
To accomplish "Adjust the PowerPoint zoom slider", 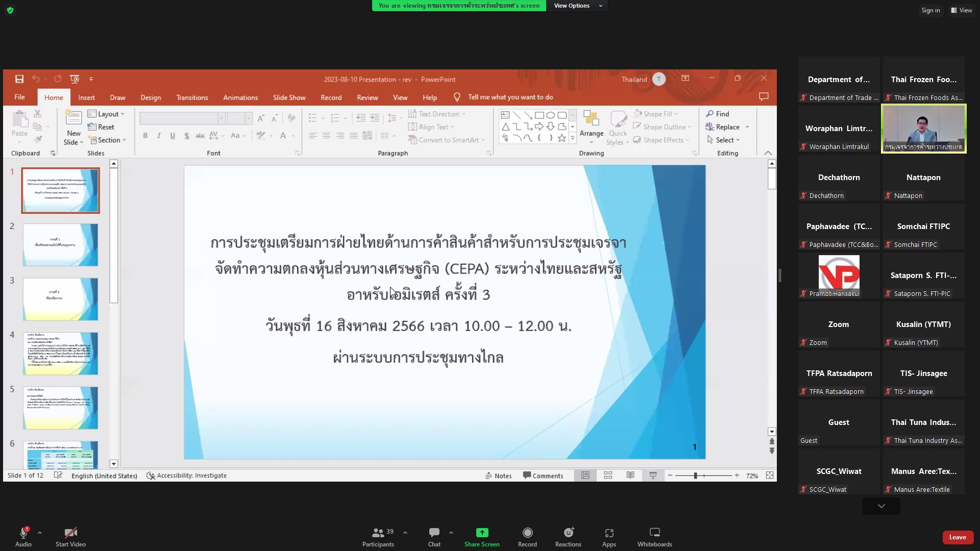I will pos(695,475).
